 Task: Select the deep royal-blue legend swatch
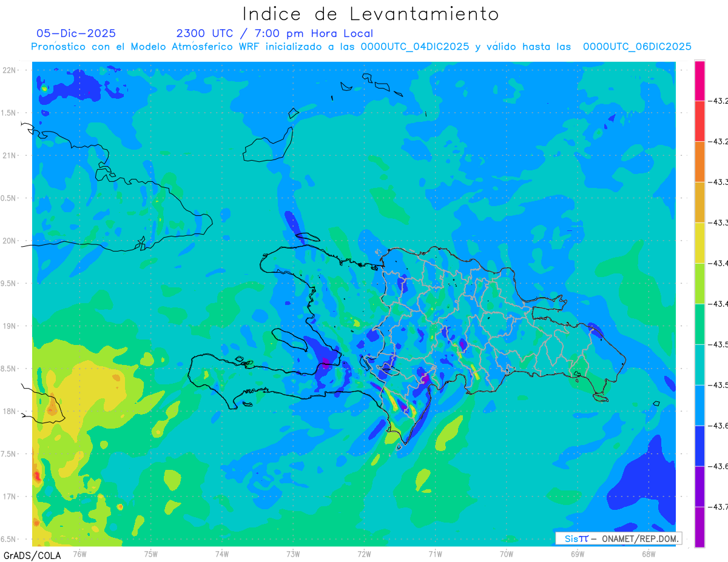pos(699,446)
